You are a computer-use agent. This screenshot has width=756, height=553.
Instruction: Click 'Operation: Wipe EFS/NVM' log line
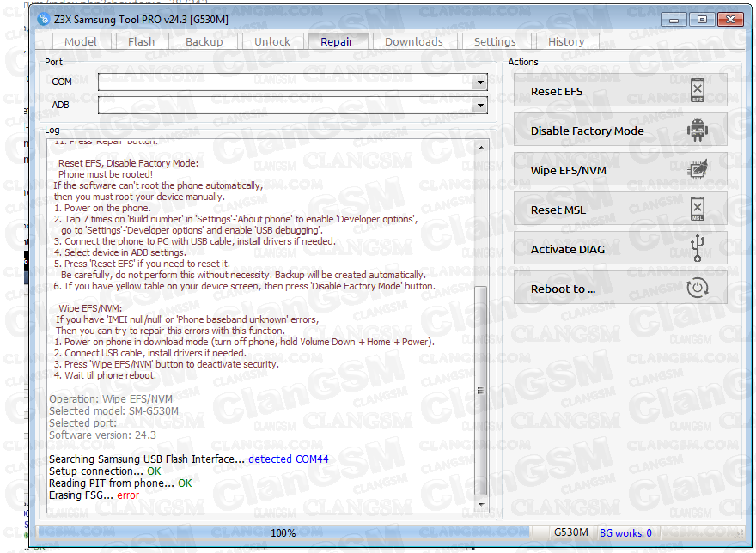point(111,398)
